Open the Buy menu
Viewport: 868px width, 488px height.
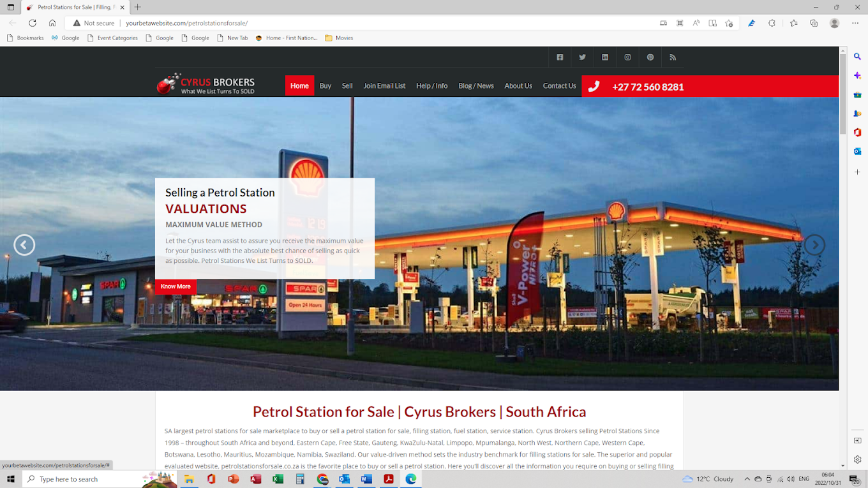pyautogui.click(x=325, y=85)
